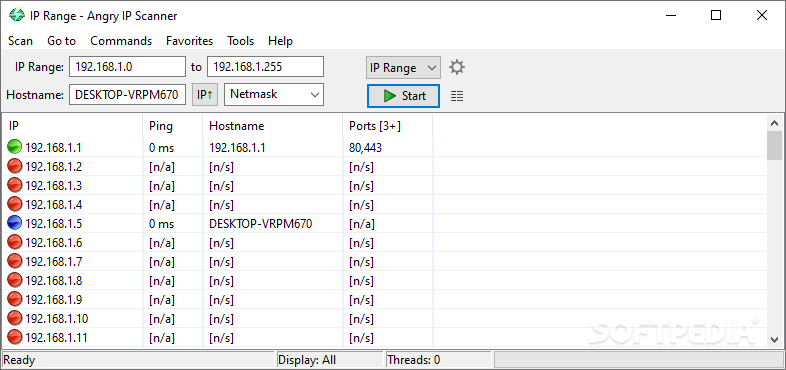Click the 0 ms ping cell for 192.168.1.1

coord(161,147)
